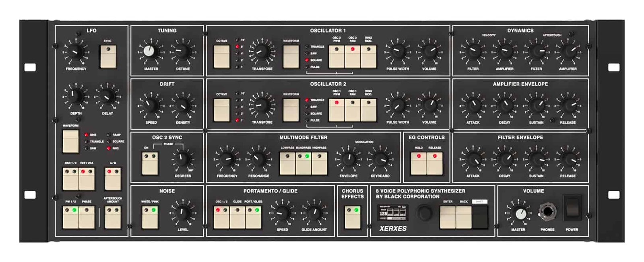The image size is (644, 262).
Task: Toggle the Osc 2 Sync On switch
Action: pos(150,163)
